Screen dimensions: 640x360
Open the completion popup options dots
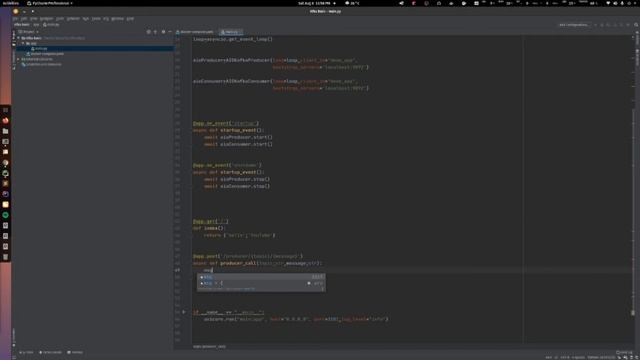coord(322,289)
